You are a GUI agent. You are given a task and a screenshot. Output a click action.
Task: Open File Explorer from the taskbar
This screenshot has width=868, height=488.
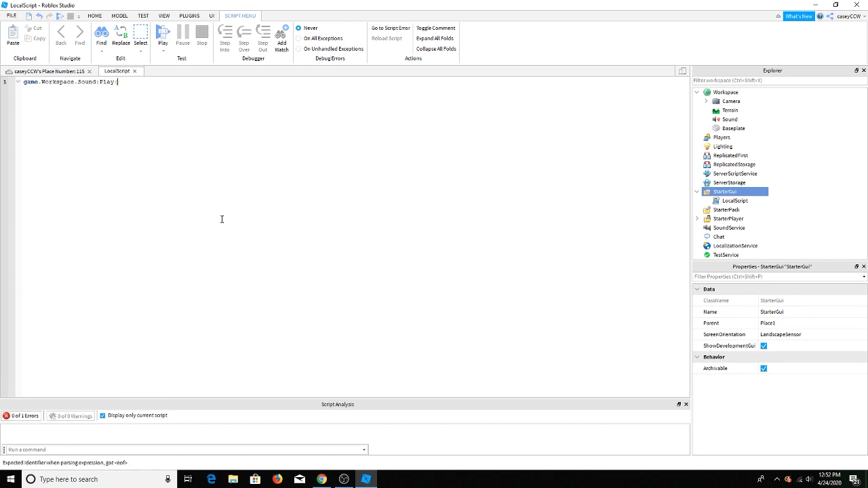click(x=233, y=479)
